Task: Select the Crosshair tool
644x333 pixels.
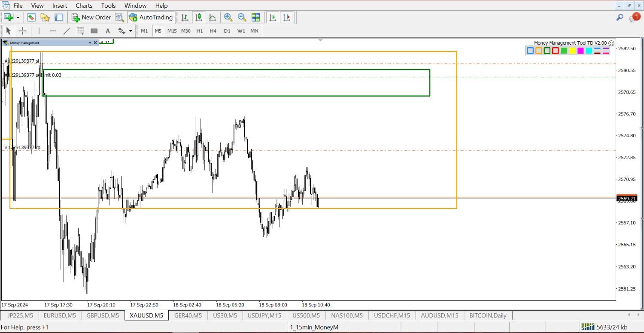Action: pyautogui.click(x=22, y=31)
